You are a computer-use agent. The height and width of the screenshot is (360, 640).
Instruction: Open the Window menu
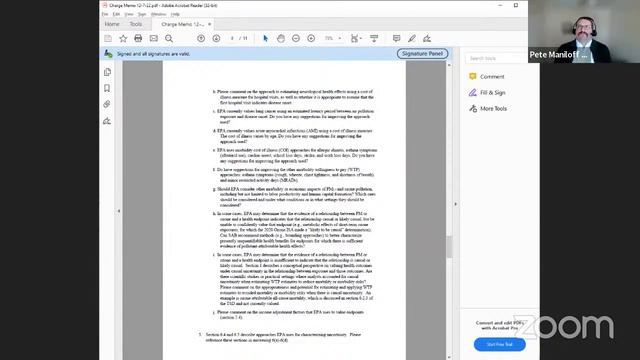pyautogui.click(x=158, y=14)
